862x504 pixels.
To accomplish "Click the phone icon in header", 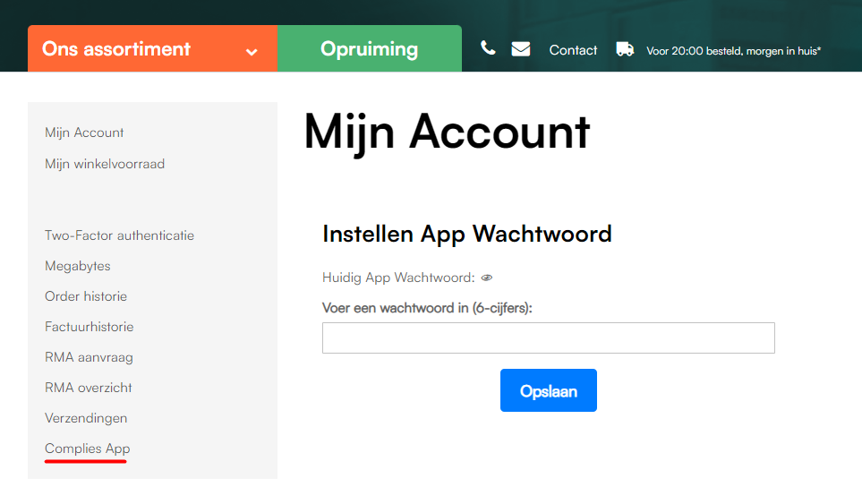I will tap(488, 48).
